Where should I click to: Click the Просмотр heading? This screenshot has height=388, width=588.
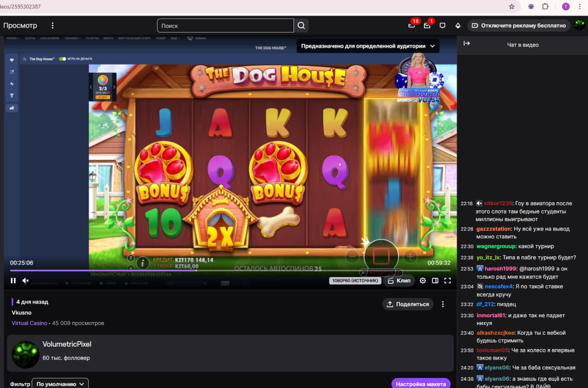coord(20,25)
